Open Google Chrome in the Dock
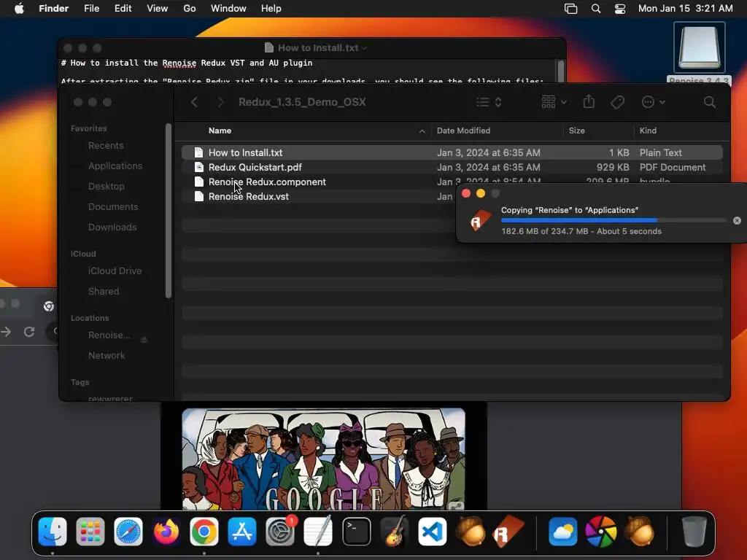This screenshot has width=747, height=560. pos(204,532)
